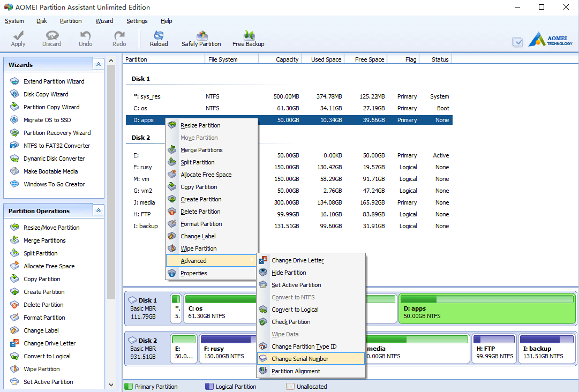The width and height of the screenshot is (579, 392).
Task: Open the Disk menu
Action: click(x=42, y=21)
